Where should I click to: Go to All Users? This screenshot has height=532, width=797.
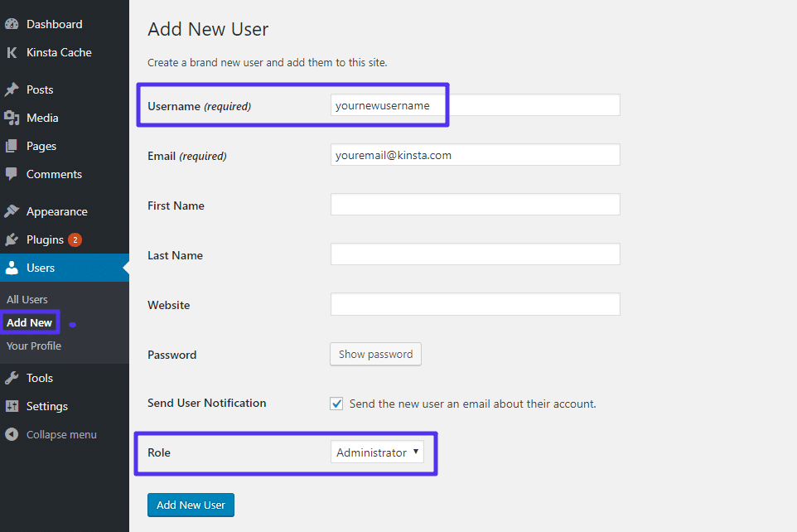click(27, 299)
